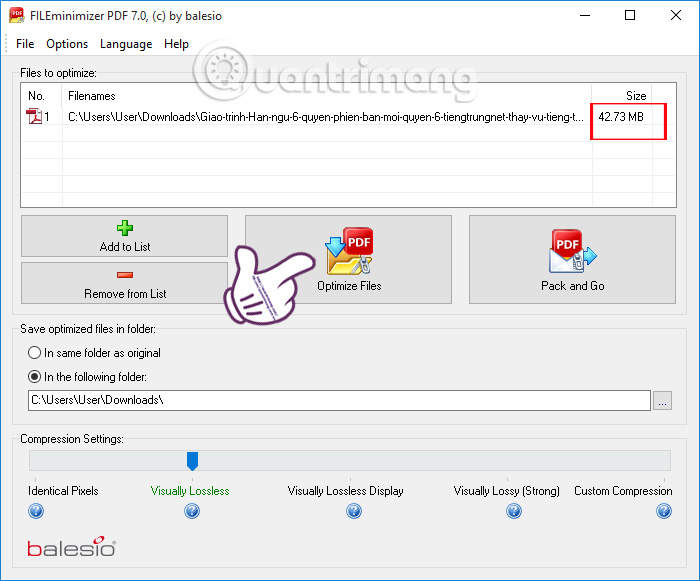Open help icon under Visually Lossy (Strong)
Viewport: 700px width, 581px height.
[x=514, y=510]
